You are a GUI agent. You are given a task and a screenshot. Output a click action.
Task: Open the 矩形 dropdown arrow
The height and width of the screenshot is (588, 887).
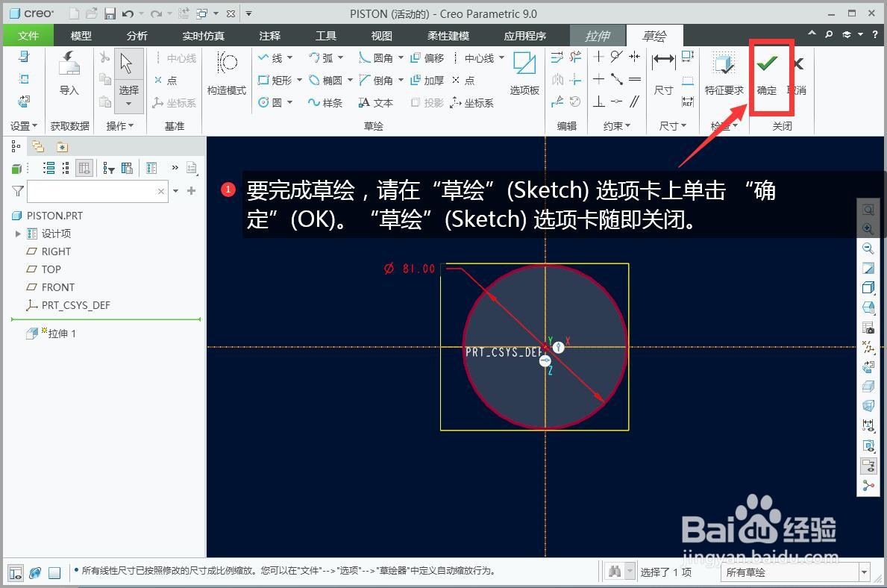coord(299,81)
